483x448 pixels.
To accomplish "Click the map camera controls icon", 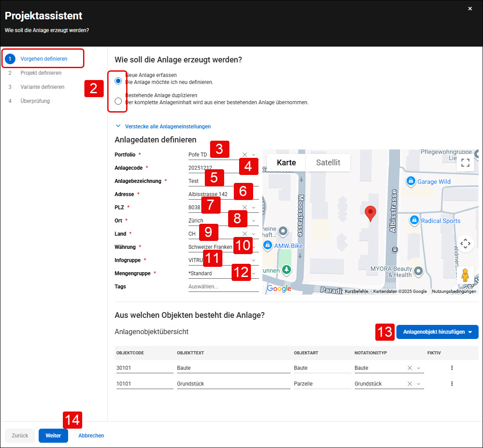I will [465, 244].
